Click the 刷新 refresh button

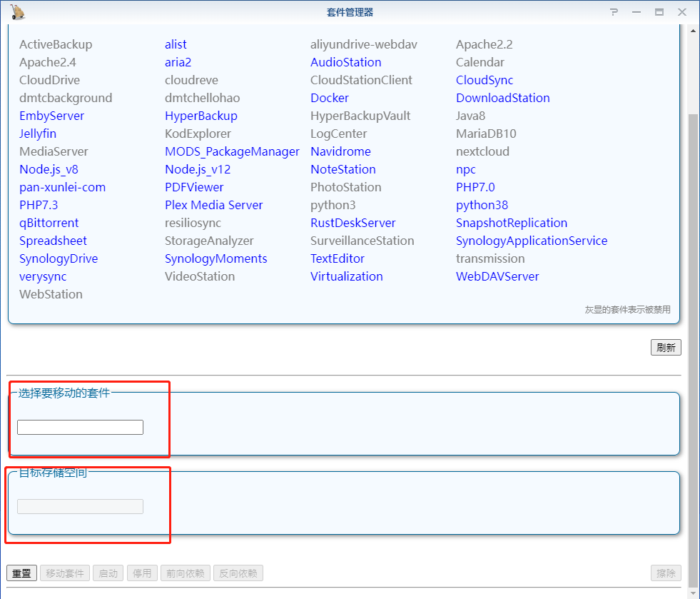click(666, 348)
